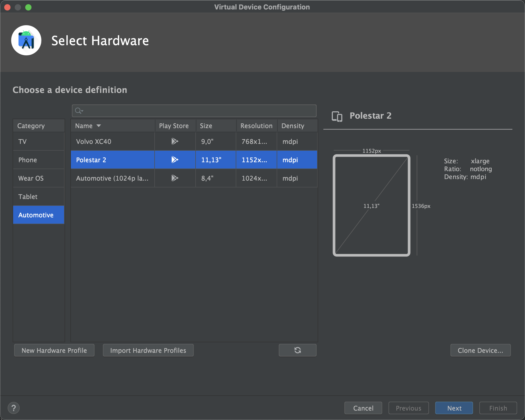The height and width of the screenshot is (420, 525).
Task: Toggle sort order using Name column arrow
Action: click(99, 126)
